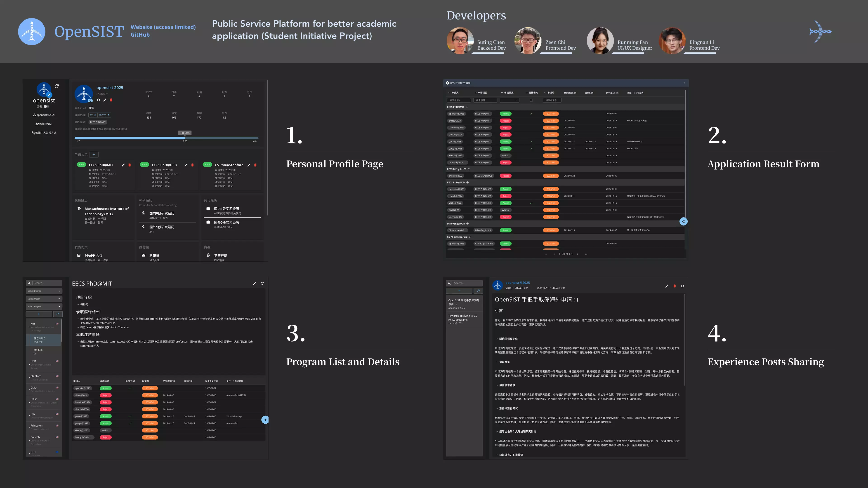Open the Select Degree dropdown
Image resolution: width=868 pixels, height=488 pixels.
(44, 291)
